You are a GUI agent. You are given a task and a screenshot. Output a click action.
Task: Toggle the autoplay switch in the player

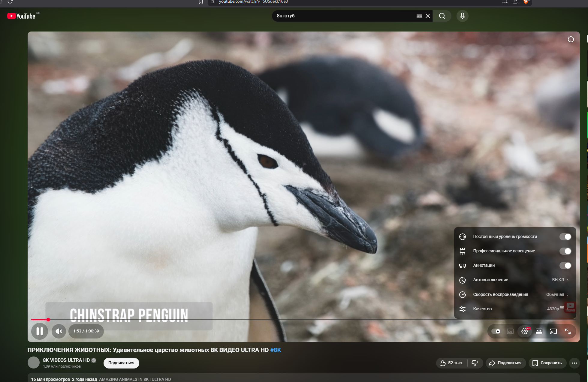pyautogui.click(x=496, y=331)
